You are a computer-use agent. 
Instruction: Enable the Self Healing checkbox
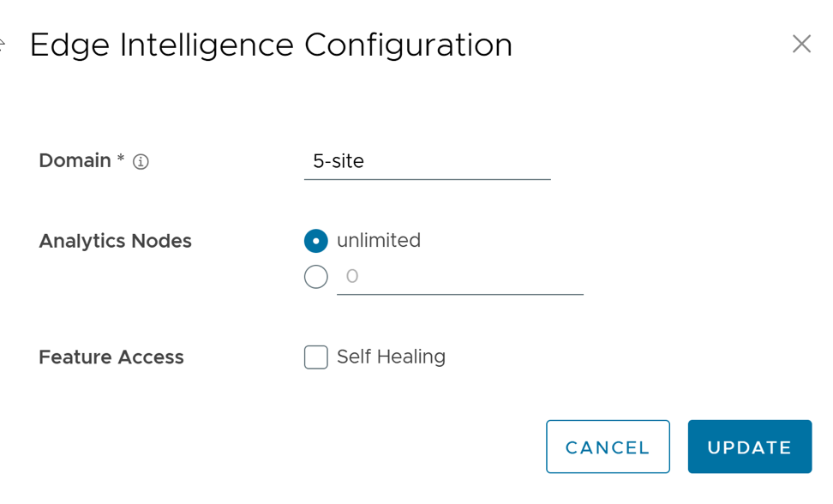click(316, 357)
